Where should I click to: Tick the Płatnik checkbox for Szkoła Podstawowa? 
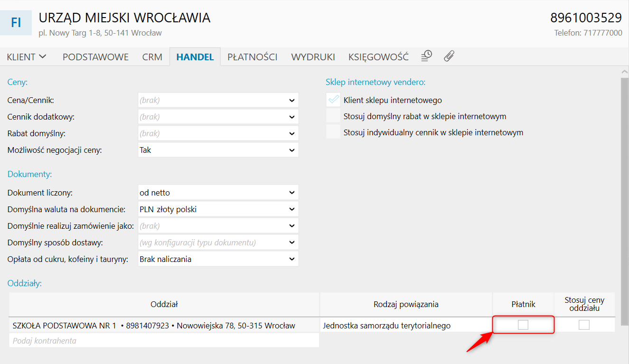pos(523,325)
